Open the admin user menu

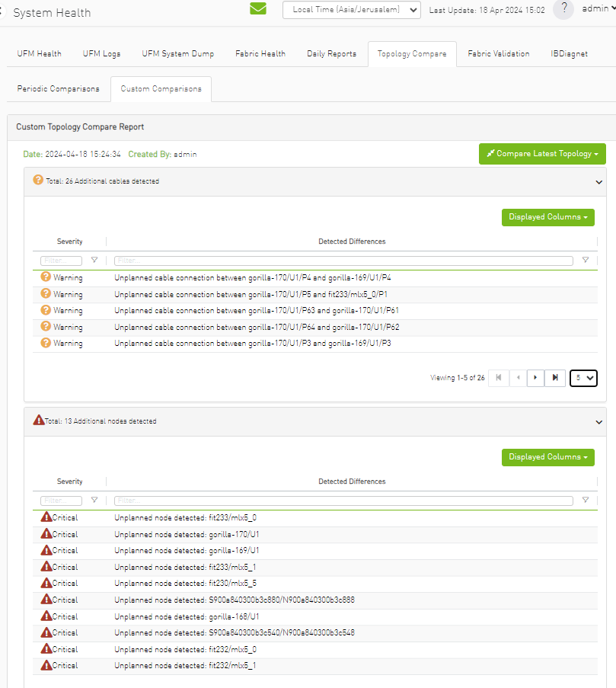point(598,9)
